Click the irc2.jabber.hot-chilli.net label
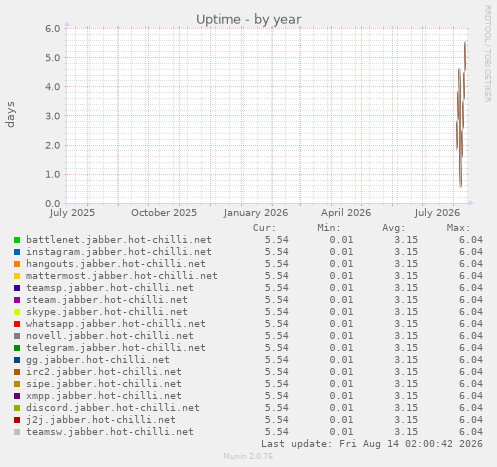The width and height of the screenshot is (497, 467). click(104, 372)
